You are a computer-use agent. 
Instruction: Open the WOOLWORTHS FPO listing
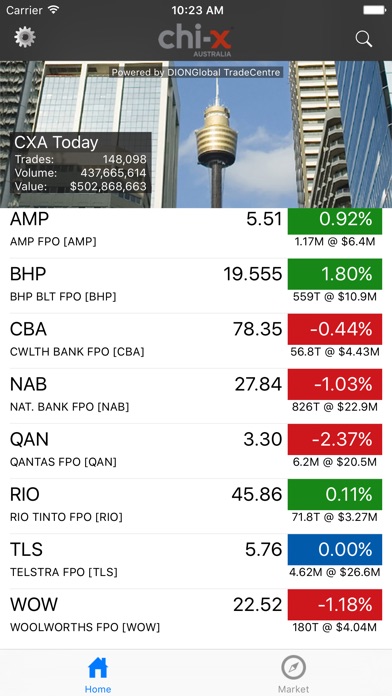pos(196,616)
